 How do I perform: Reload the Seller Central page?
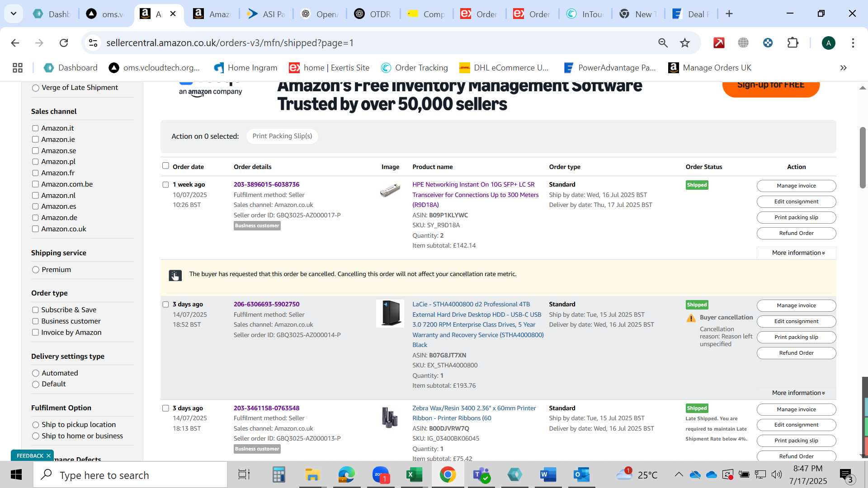[64, 43]
